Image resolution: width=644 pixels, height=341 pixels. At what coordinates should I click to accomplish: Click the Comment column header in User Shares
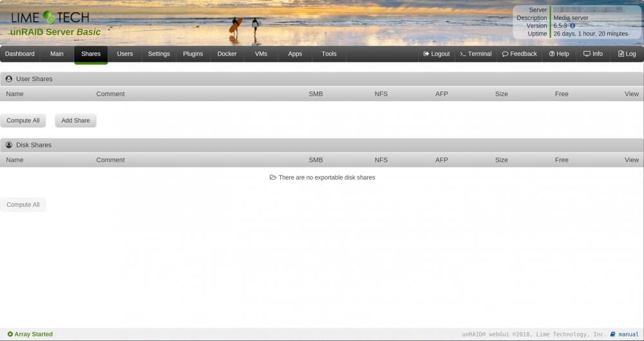111,93
